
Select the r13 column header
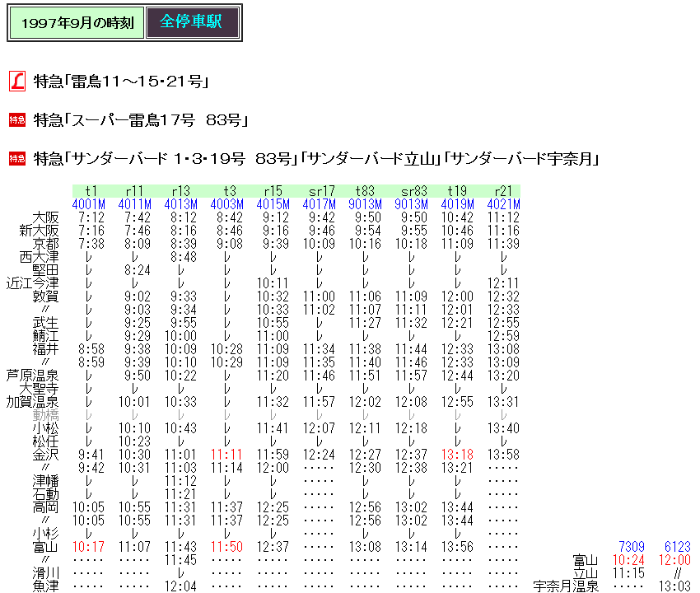click(x=181, y=191)
